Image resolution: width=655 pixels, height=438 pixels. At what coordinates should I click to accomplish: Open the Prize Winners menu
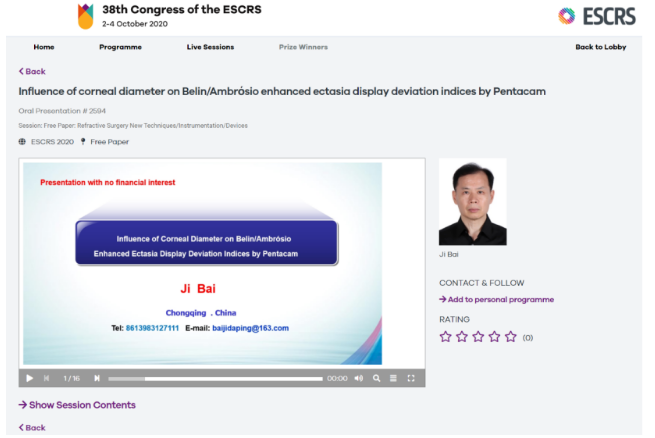[303, 47]
